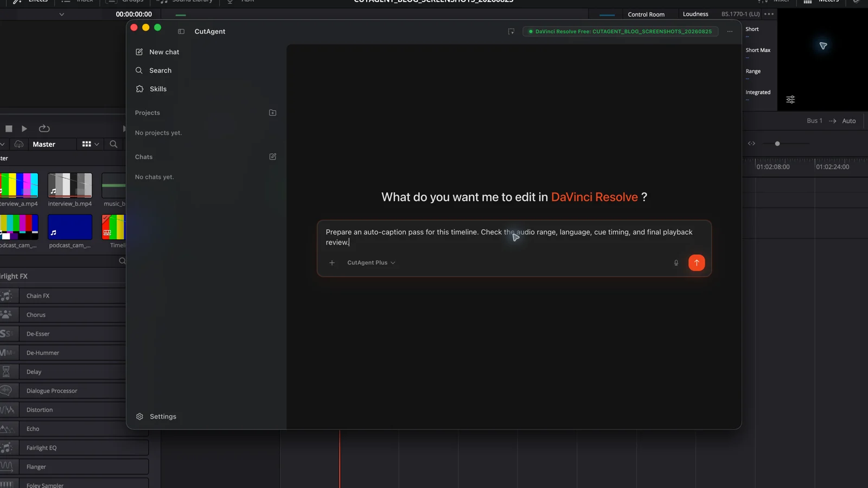Click the compose icon beside Chats

[x=273, y=157]
